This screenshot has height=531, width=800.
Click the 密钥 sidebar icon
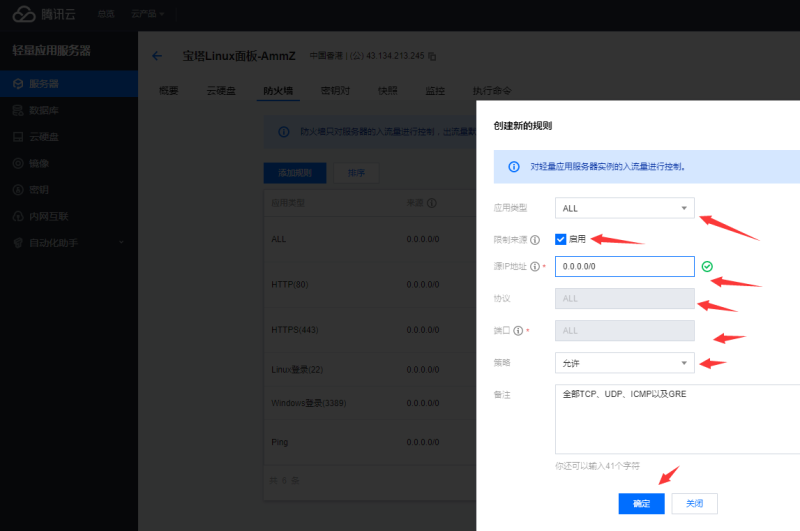pyautogui.click(x=18, y=190)
